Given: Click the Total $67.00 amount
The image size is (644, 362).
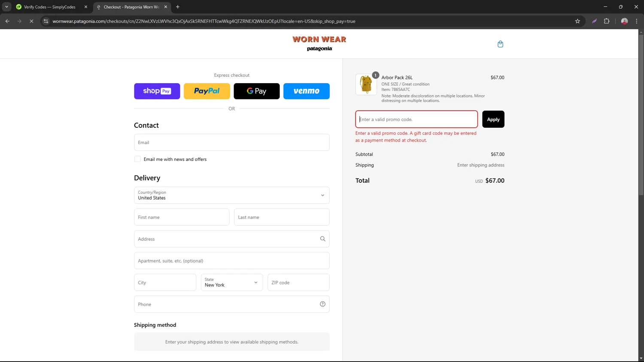Looking at the screenshot, I should point(495,181).
